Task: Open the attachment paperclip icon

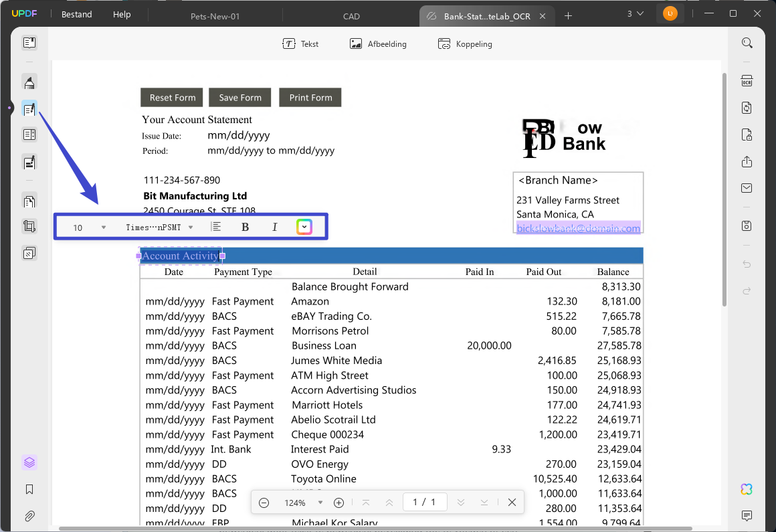Action: click(x=29, y=516)
